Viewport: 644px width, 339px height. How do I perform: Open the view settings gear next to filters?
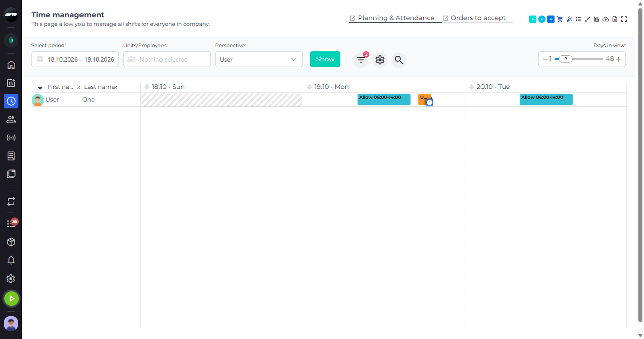point(380,60)
